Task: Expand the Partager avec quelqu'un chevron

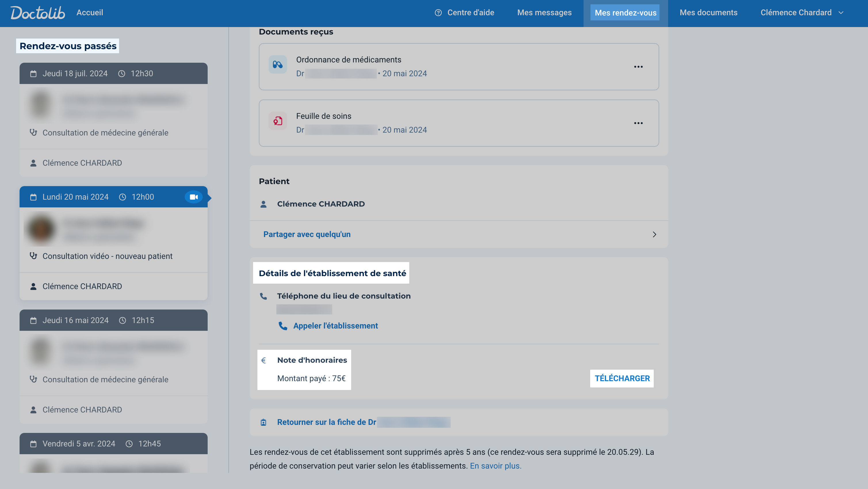Action: pyautogui.click(x=654, y=234)
